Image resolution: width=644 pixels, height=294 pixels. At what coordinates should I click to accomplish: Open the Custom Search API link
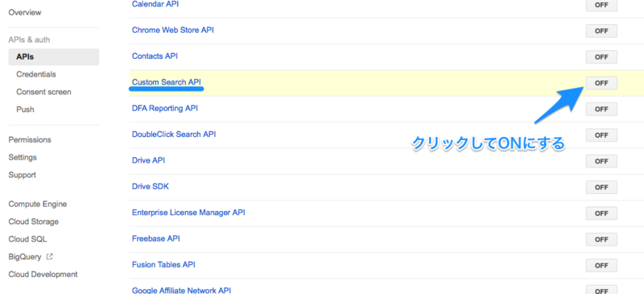tap(167, 82)
